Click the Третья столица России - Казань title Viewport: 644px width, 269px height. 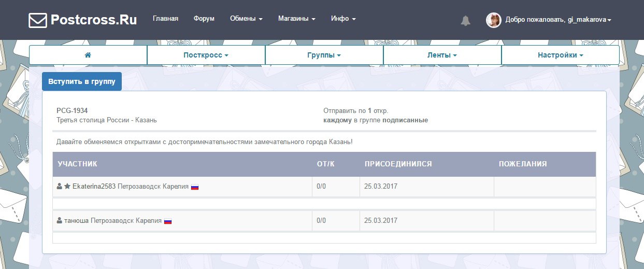point(107,120)
